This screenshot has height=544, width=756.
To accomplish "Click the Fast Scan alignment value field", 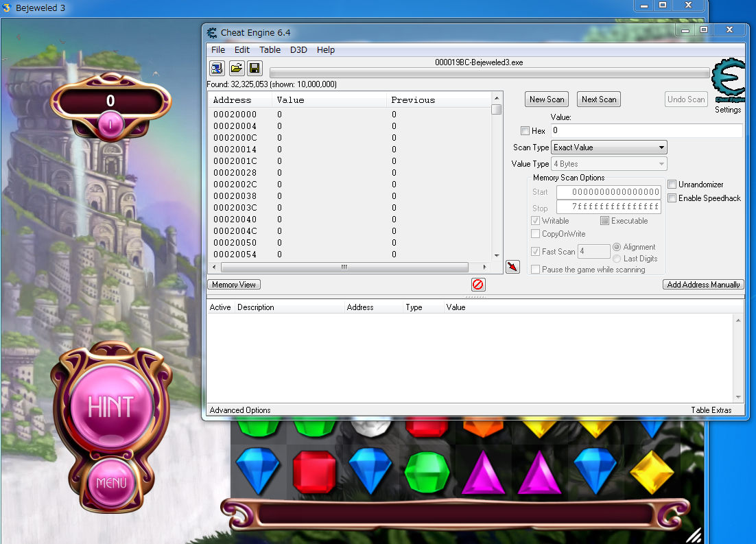I will point(594,251).
